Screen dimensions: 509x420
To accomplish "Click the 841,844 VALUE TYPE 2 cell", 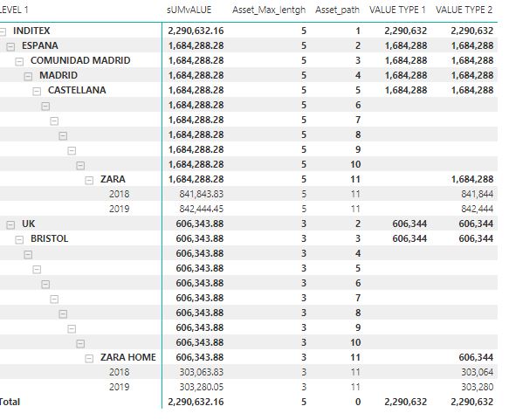I will pos(478,194).
